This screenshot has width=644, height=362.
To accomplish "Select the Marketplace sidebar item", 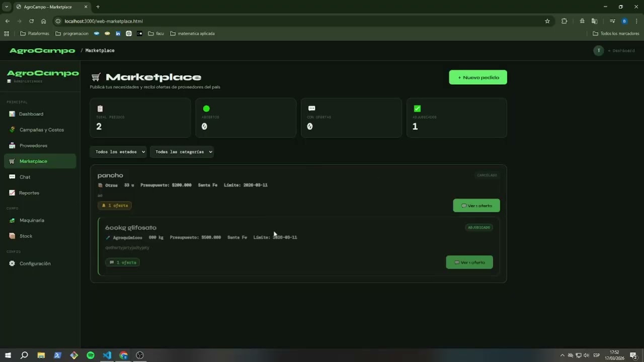I will (40, 161).
